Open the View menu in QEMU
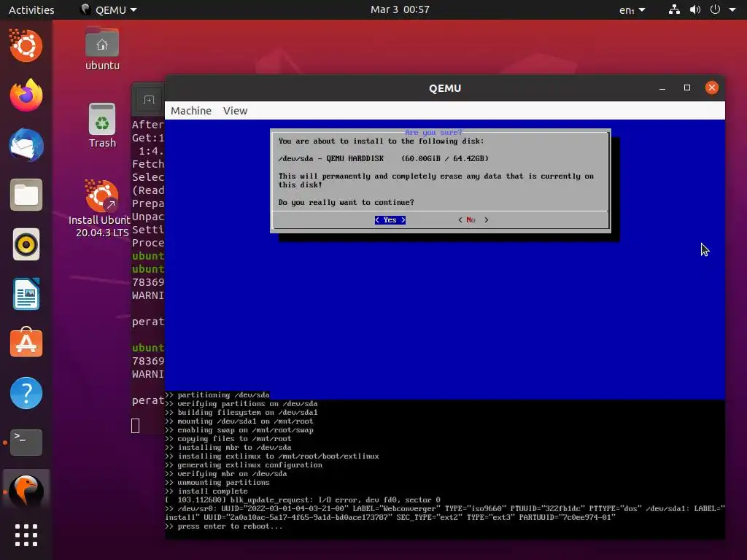The width and height of the screenshot is (747, 560). 236,111
